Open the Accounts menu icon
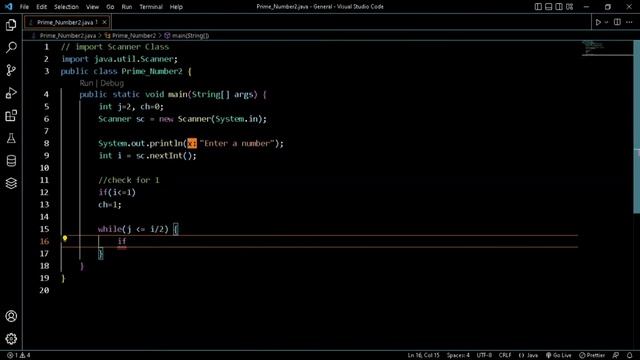This screenshot has width=640, height=360. click(11, 316)
